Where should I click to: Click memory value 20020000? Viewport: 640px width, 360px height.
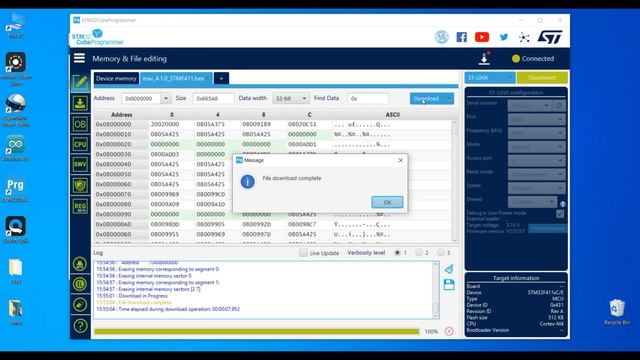pos(165,124)
